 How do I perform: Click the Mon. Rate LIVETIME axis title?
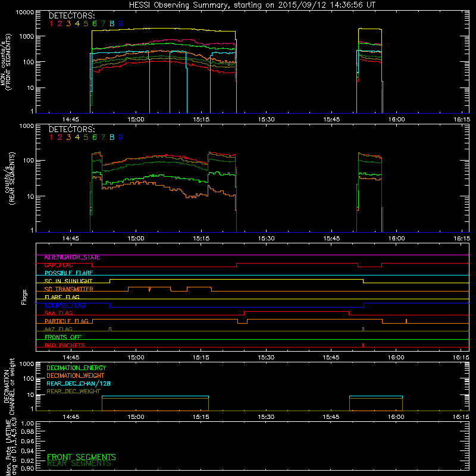[11, 447]
